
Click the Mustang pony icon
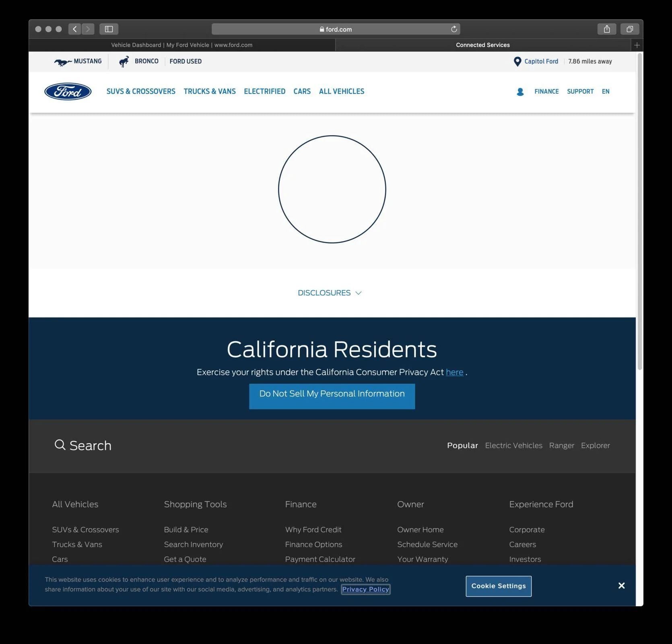tap(63, 62)
